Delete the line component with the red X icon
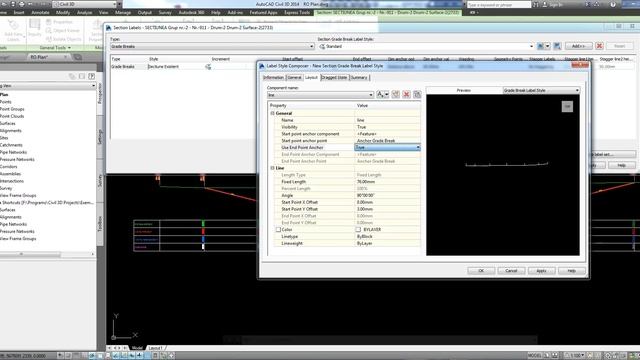The width and height of the screenshot is (640, 360). point(407,94)
